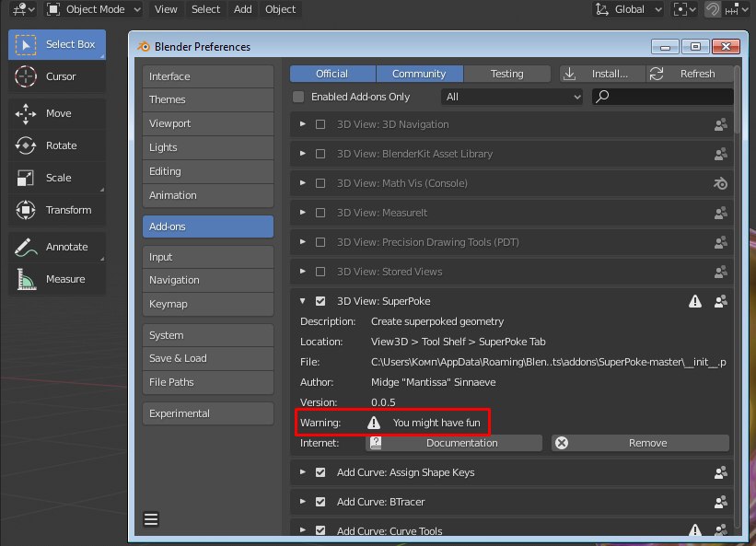
Task: Click community icon on BTracer row
Action: 720,502
